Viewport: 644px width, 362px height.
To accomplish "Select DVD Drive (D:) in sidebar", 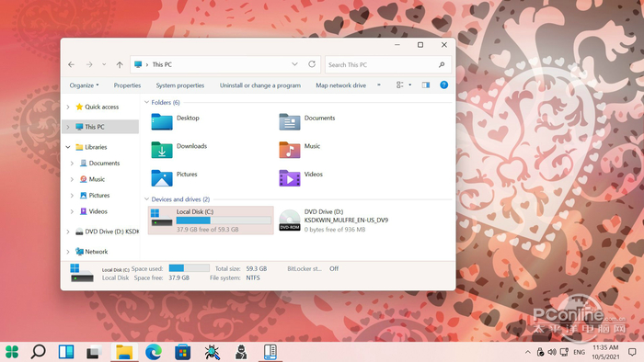I will pyautogui.click(x=107, y=232).
